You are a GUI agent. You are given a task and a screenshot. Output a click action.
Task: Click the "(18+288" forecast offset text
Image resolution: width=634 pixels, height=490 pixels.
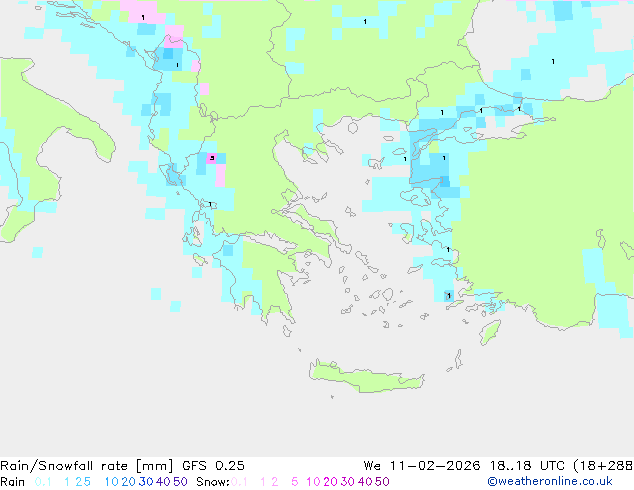tap(603, 466)
